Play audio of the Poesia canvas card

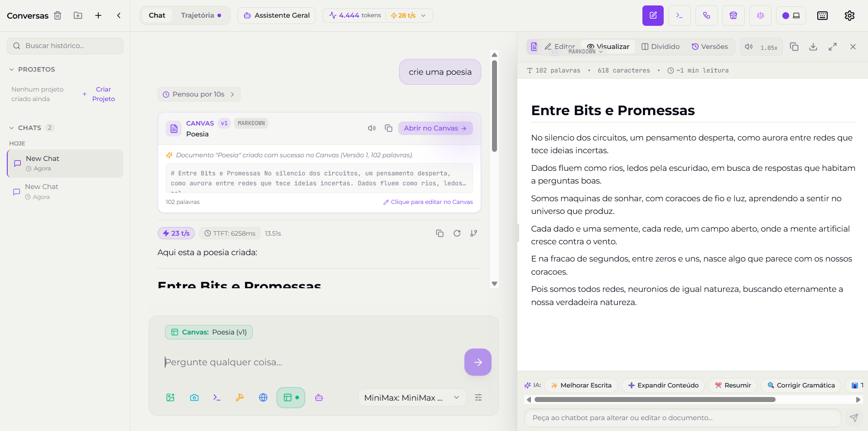(x=372, y=128)
